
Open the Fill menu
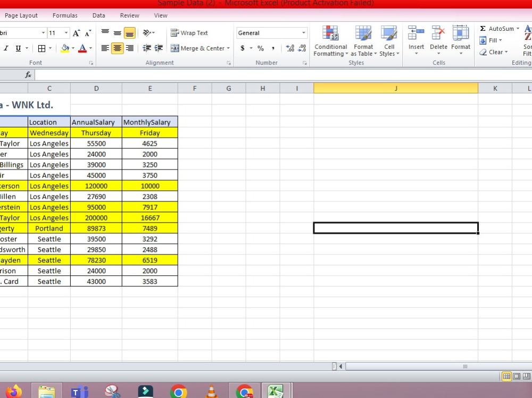point(491,40)
